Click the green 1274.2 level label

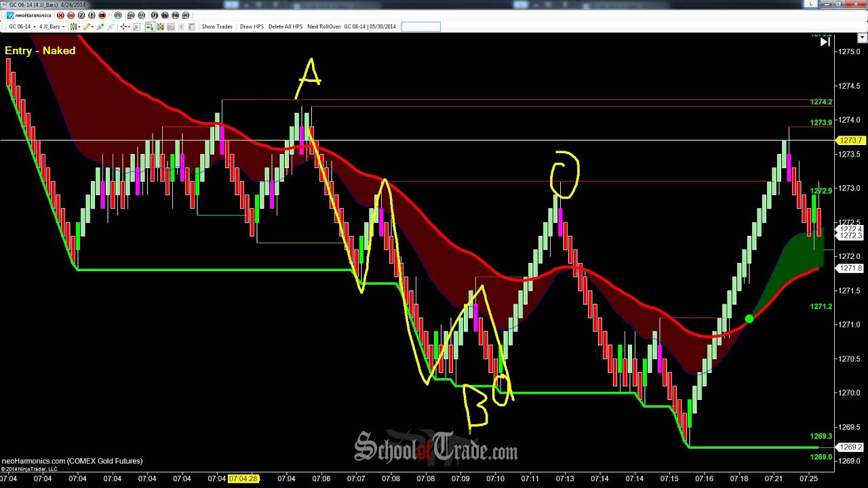(x=821, y=102)
